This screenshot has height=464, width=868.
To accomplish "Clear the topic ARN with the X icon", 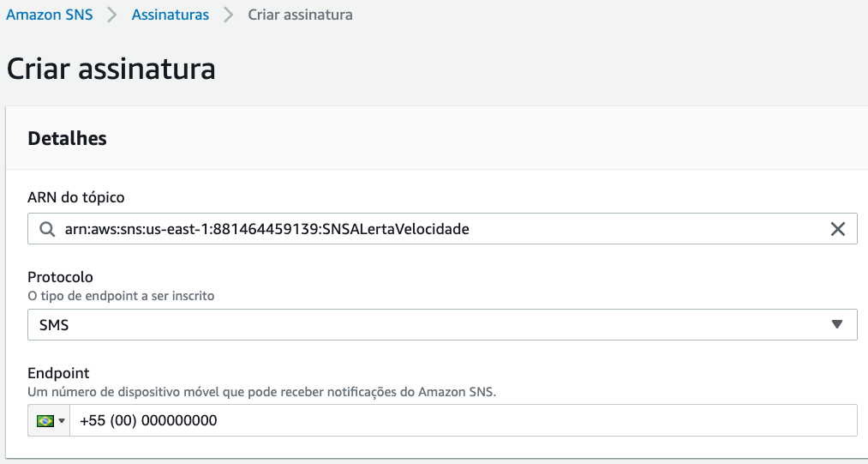I will point(837,229).
